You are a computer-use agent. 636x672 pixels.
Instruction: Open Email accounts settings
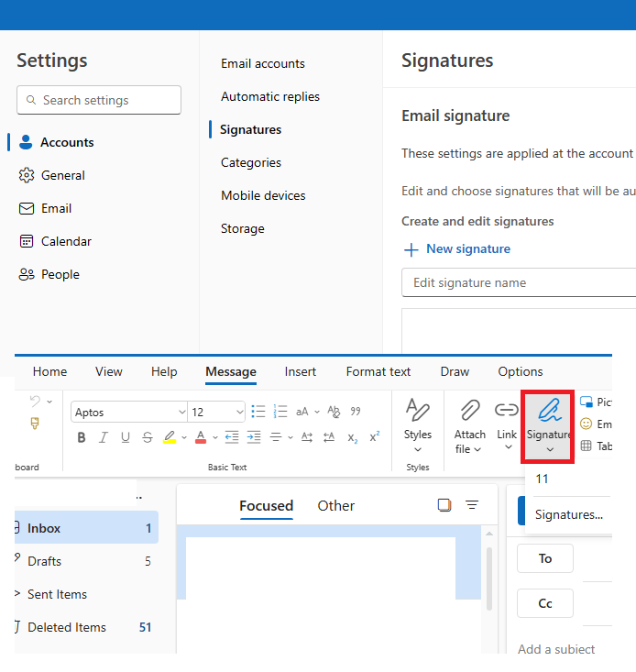point(263,64)
